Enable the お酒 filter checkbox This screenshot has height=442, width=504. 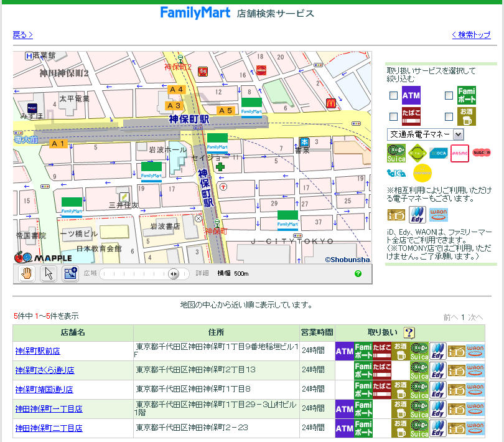pyautogui.click(x=449, y=116)
